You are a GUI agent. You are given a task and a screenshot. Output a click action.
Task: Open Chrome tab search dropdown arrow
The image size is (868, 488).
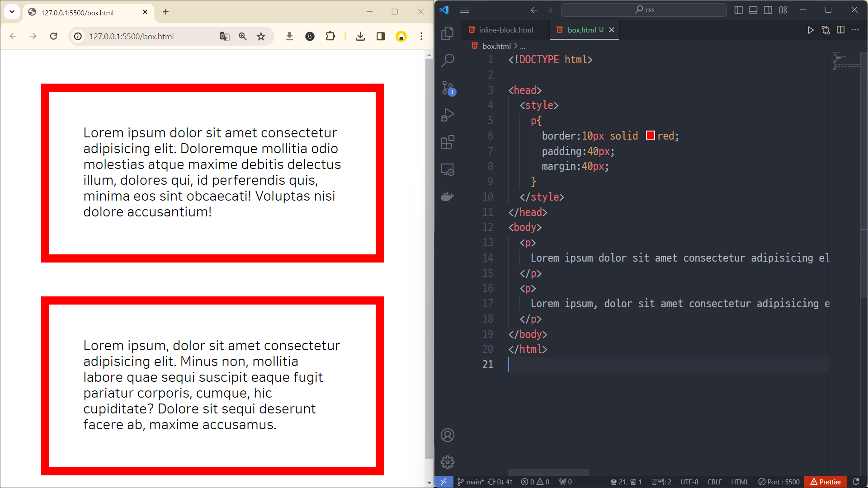12,12
